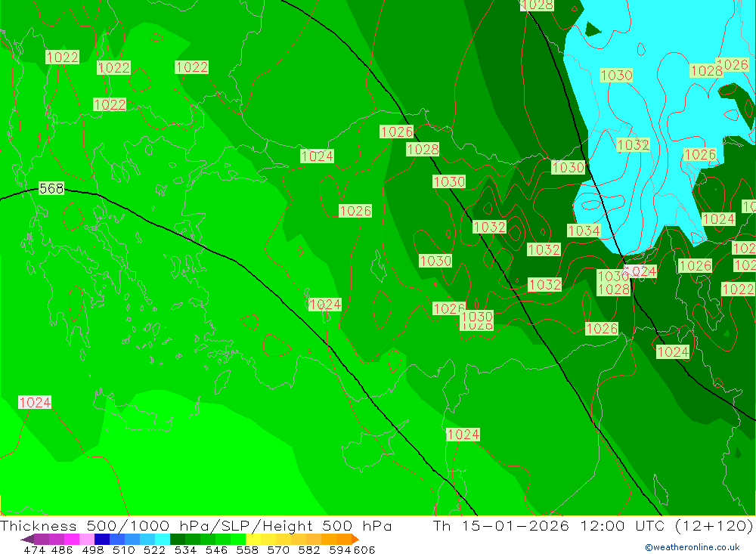756x554 pixels.
Task: Click the 558 legend value
Action: click(247, 549)
